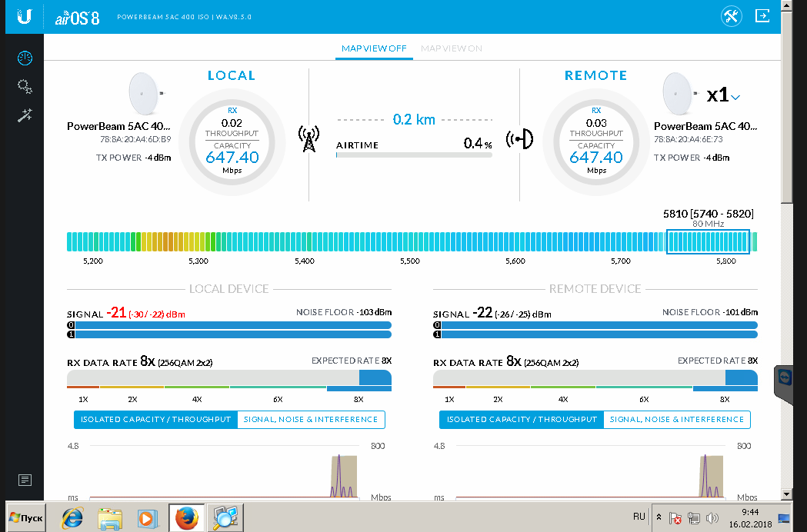Click the local capacity 647.40 gauge
This screenshot has width=807, height=532.
pyautogui.click(x=232, y=142)
